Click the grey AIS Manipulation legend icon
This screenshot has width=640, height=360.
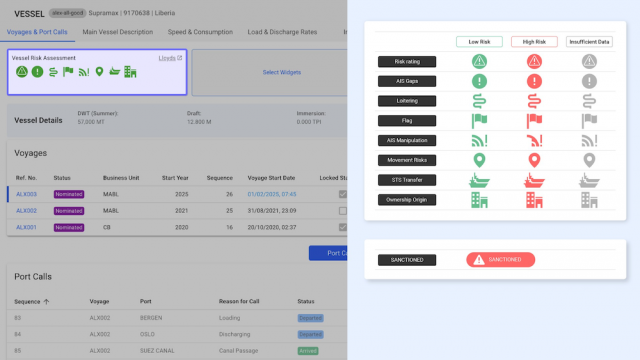coord(589,140)
